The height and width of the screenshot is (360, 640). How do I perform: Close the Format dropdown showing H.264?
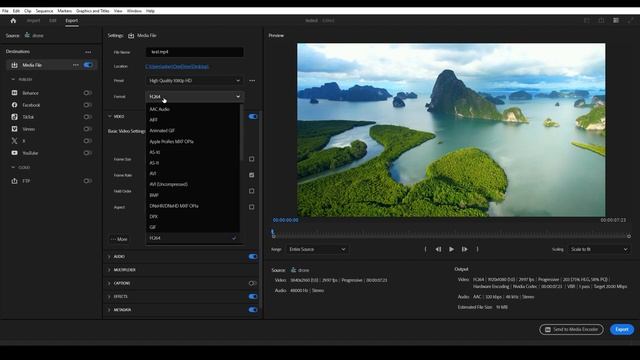click(x=194, y=97)
